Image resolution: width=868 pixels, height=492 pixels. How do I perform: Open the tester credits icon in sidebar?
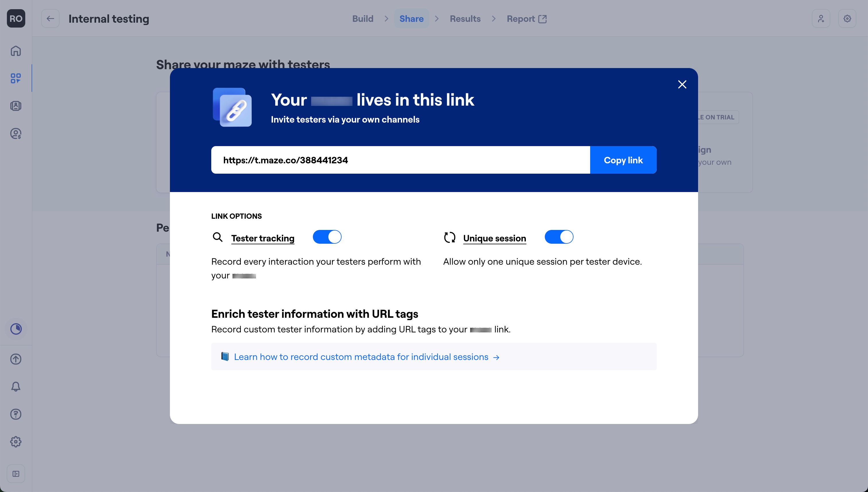click(x=16, y=133)
